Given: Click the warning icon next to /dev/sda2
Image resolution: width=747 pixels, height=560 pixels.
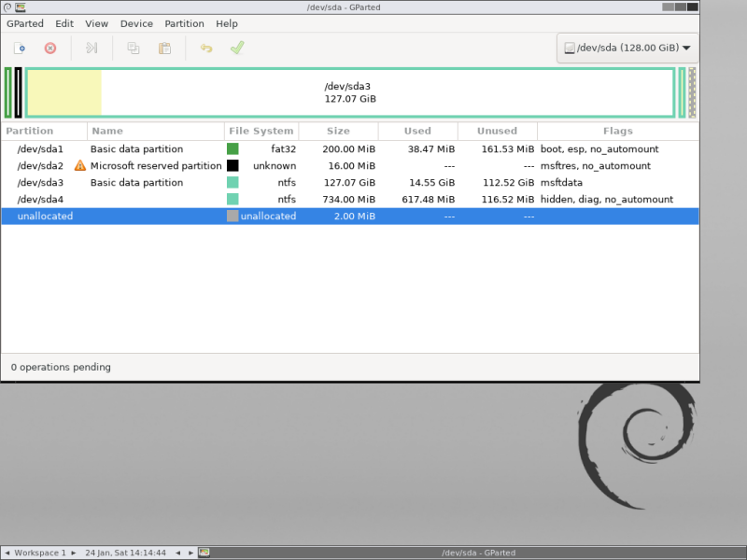Looking at the screenshot, I should point(80,166).
